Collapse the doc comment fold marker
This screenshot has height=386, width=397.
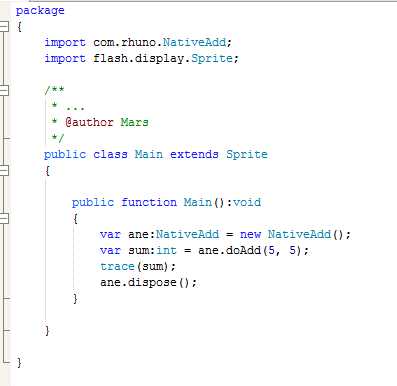pos(4,90)
